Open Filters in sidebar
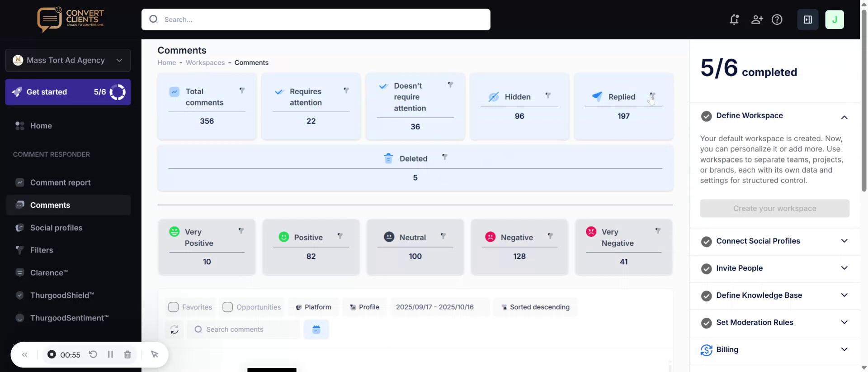This screenshot has height=372, width=868. point(41,250)
